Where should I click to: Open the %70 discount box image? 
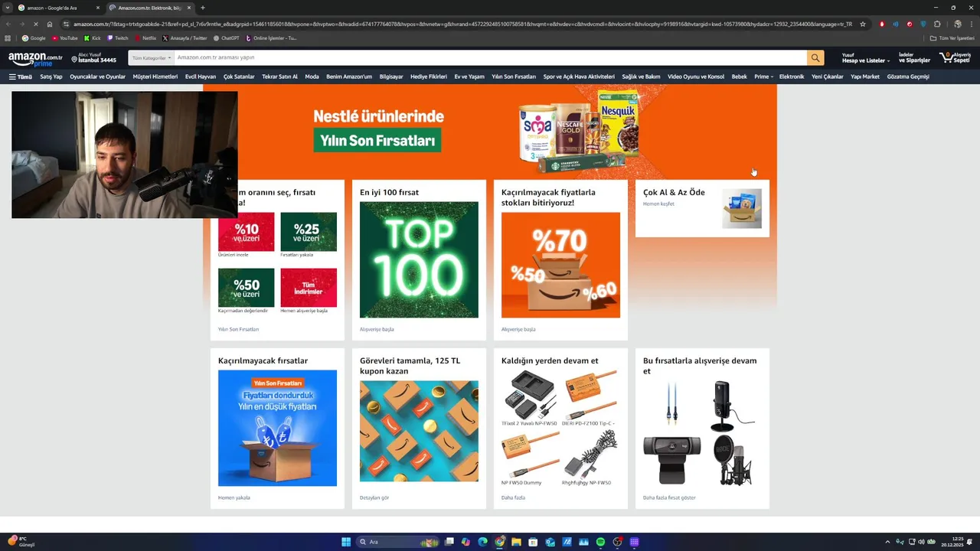click(560, 265)
